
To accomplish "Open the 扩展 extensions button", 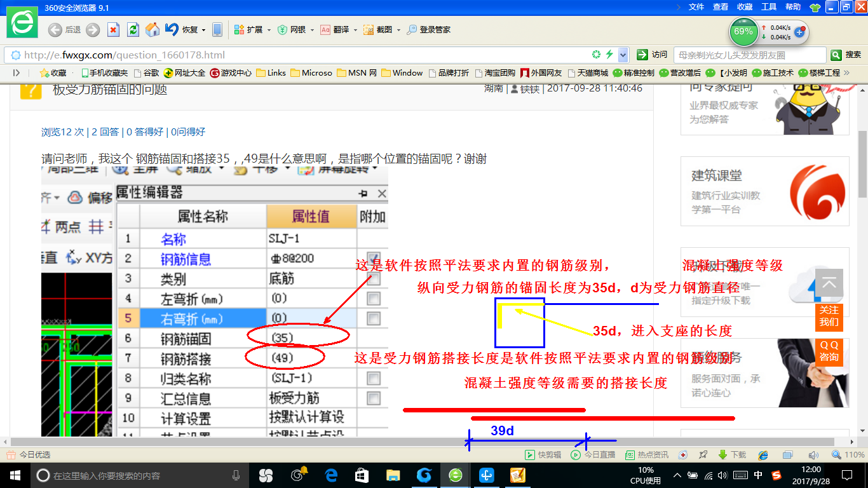I will coord(248,29).
